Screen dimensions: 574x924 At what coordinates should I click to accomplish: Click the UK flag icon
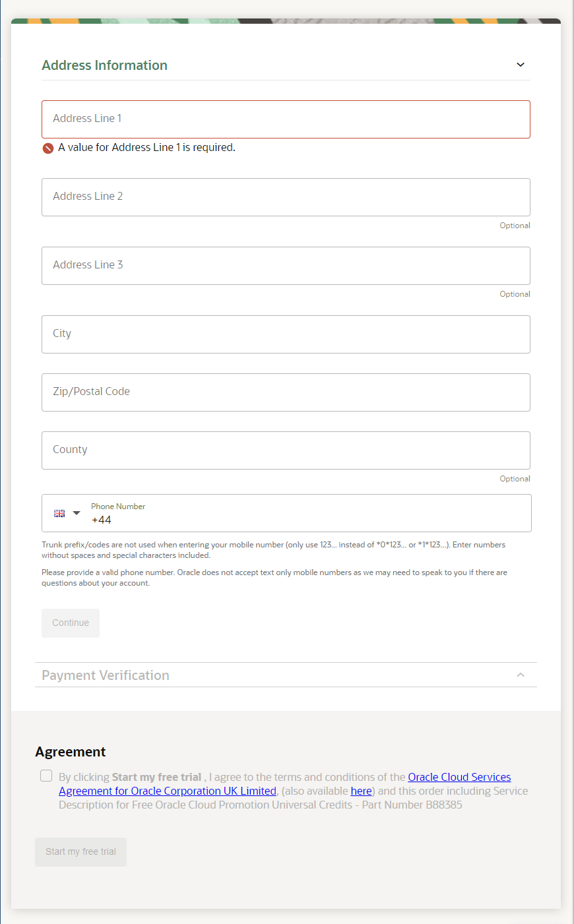59,513
